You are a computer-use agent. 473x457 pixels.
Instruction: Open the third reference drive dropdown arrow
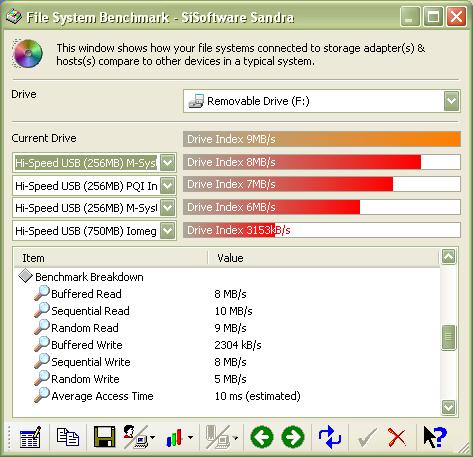[x=167, y=208]
